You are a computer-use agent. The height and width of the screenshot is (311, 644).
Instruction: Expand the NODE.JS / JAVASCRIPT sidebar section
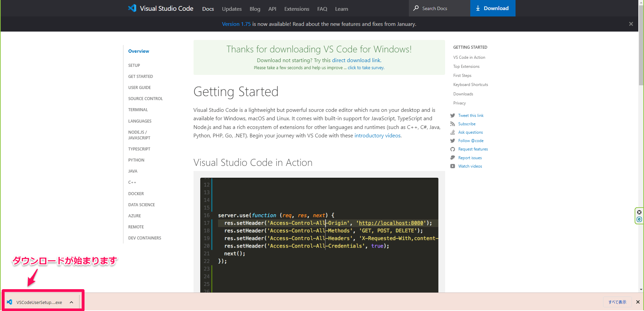(139, 135)
